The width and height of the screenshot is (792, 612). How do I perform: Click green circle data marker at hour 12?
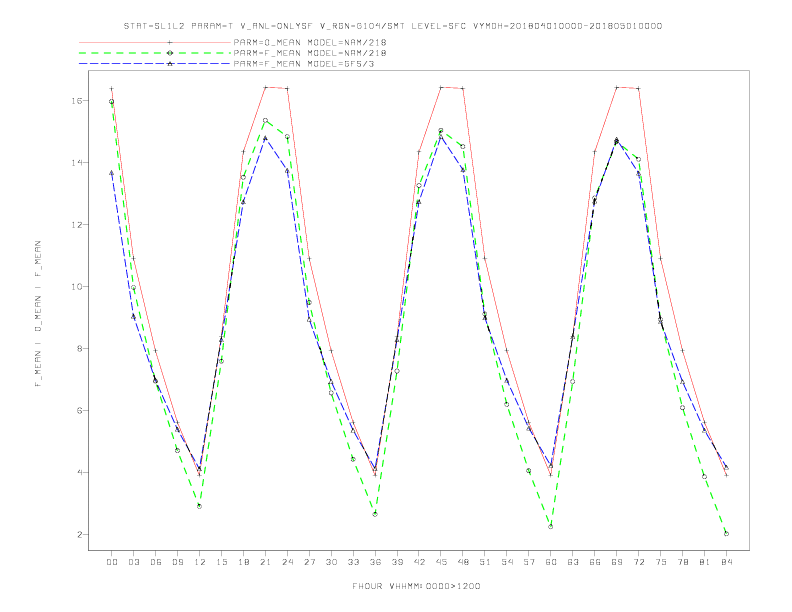point(199,506)
